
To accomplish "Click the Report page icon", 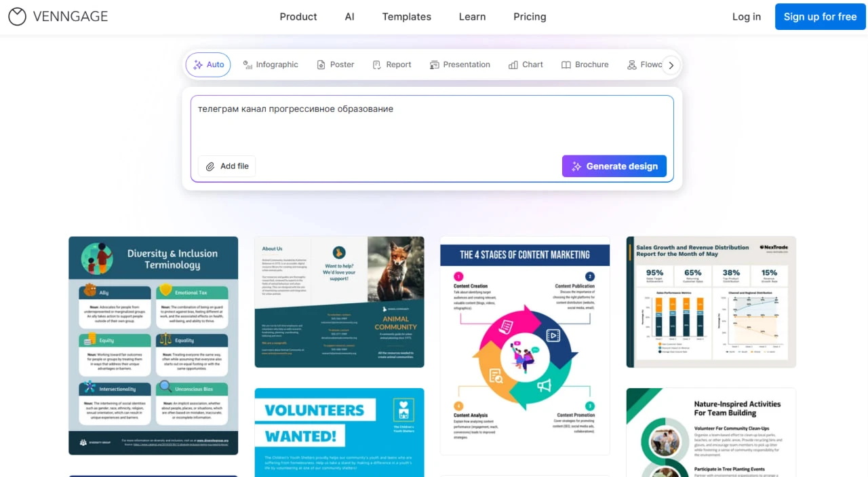I will click(x=377, y=64).
